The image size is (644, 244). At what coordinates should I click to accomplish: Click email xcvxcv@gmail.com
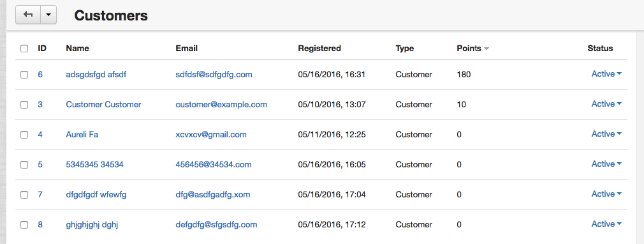pyautogui.click(x=211, y=135)
